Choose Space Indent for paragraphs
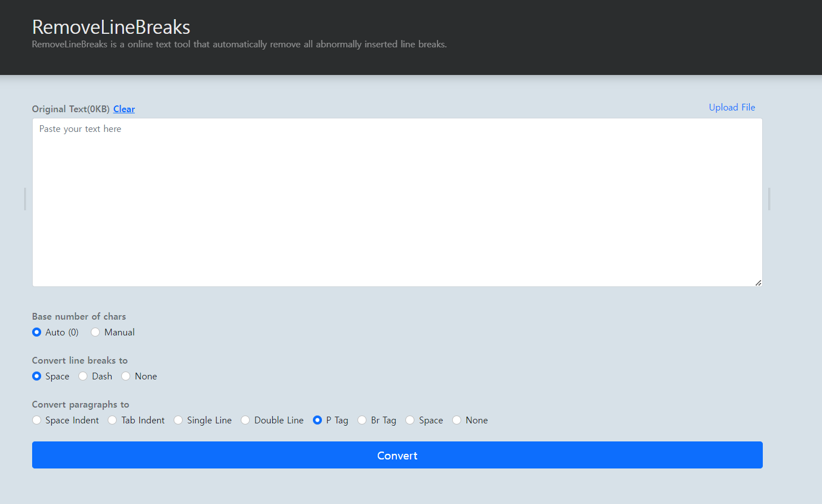 tap(37, 420)
